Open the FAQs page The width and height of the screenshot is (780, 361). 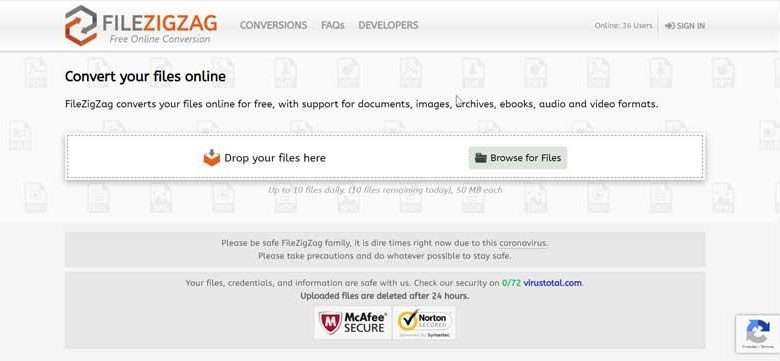[x=333, y=25]
